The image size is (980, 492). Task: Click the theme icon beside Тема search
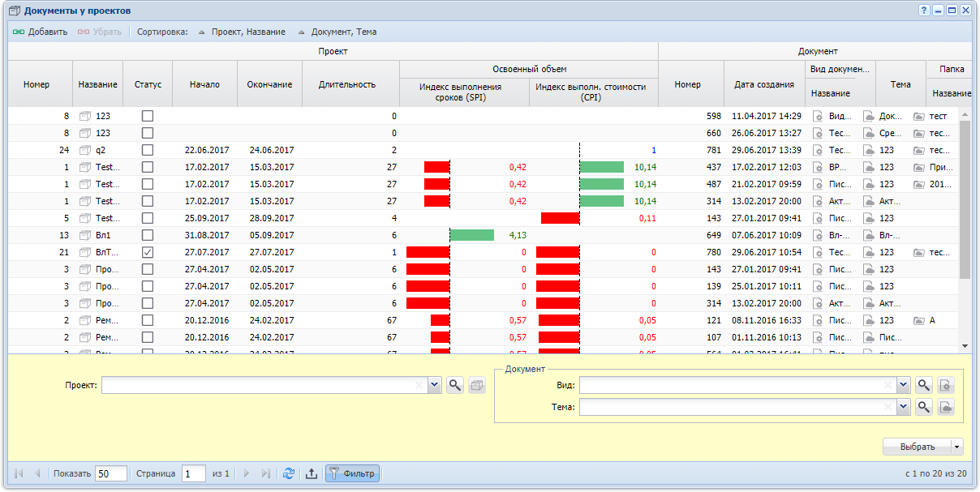point(946,407)
